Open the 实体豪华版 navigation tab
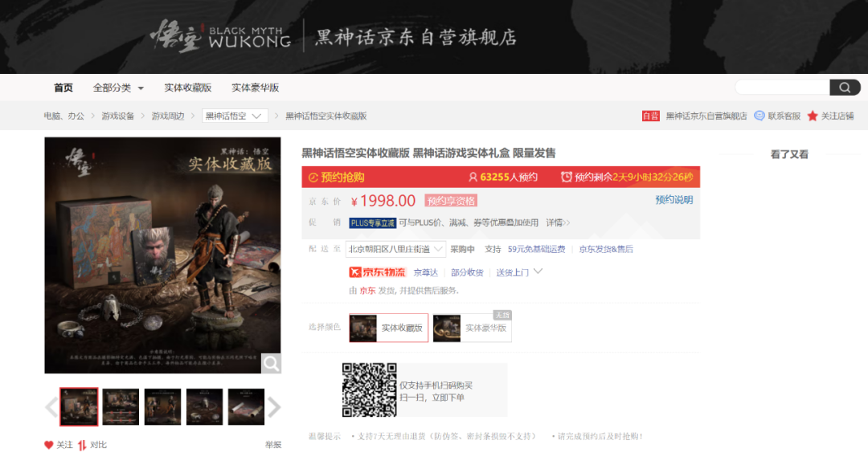The height and width of the screenshot is (457, 868). [x=256, y=88]
